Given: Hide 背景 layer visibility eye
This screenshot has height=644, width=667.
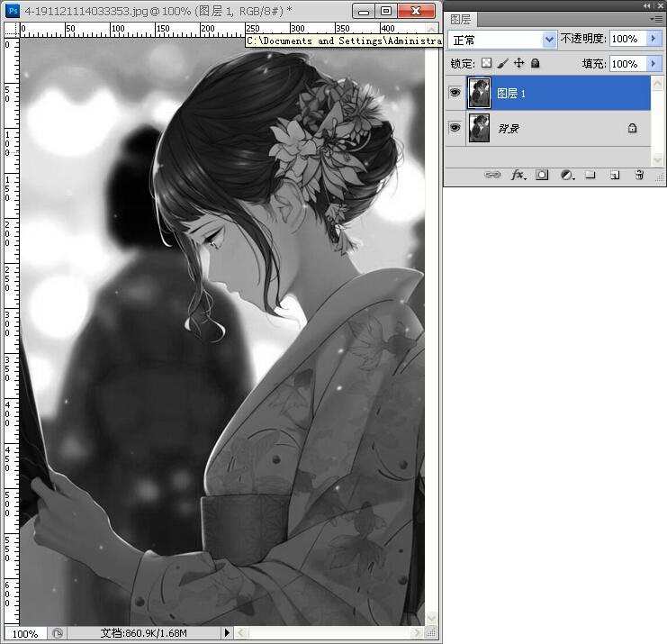Looking at the screenshot, I should point(455,128).
